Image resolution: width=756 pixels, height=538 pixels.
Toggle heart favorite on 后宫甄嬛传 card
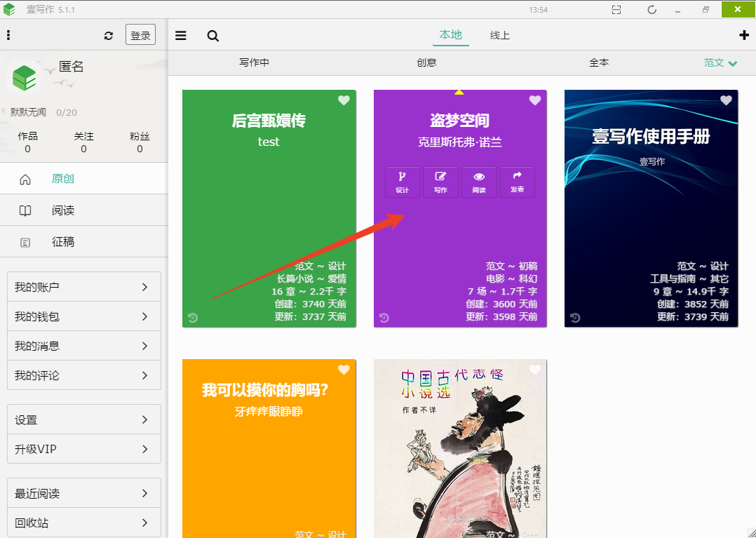(x=344, y=100)
